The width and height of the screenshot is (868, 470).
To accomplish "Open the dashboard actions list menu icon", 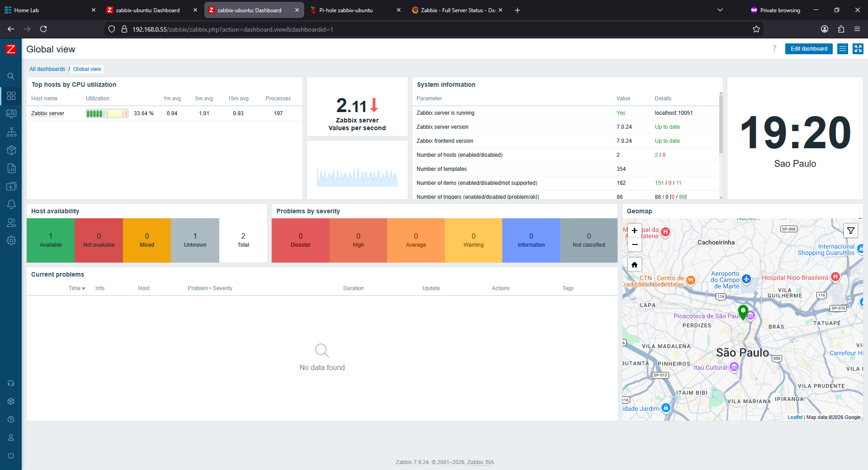I will (843, 49).
